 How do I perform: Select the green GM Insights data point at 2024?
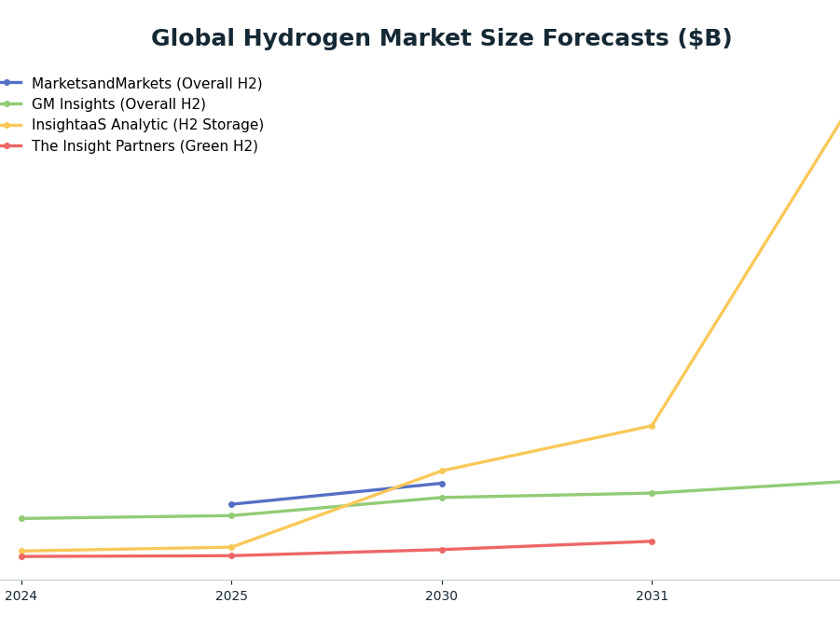pos(22,518)
